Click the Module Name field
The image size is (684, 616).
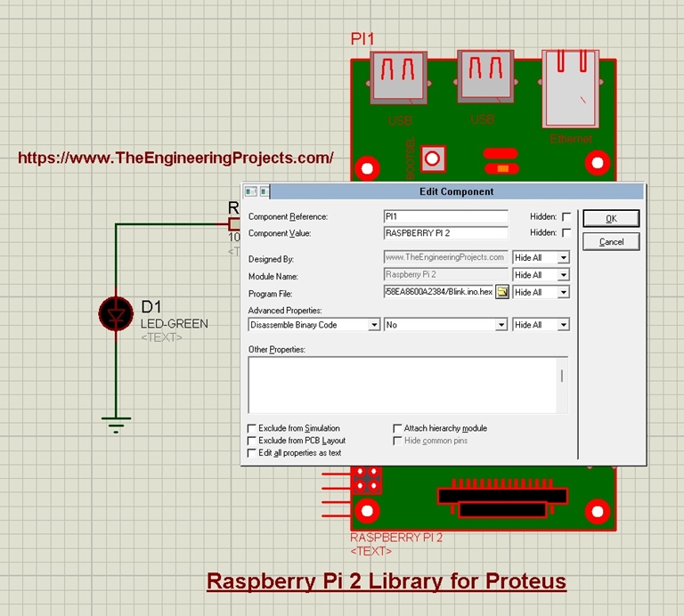click(446, 275)
